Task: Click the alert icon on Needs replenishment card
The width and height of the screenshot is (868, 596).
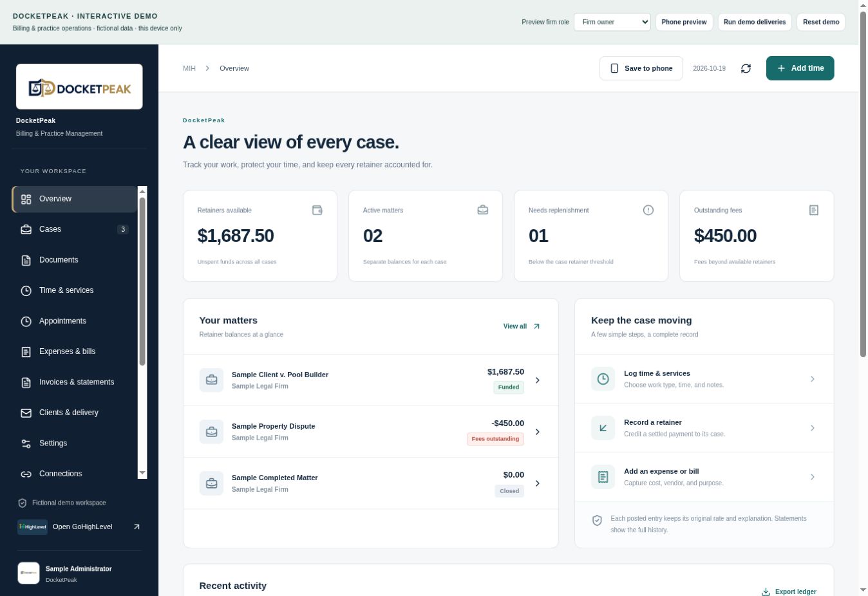Action: coord(648,210)
